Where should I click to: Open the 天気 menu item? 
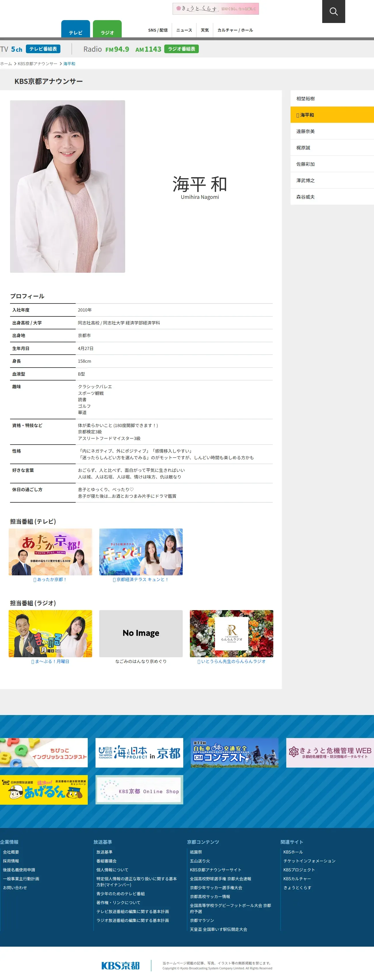pos(205,30)
